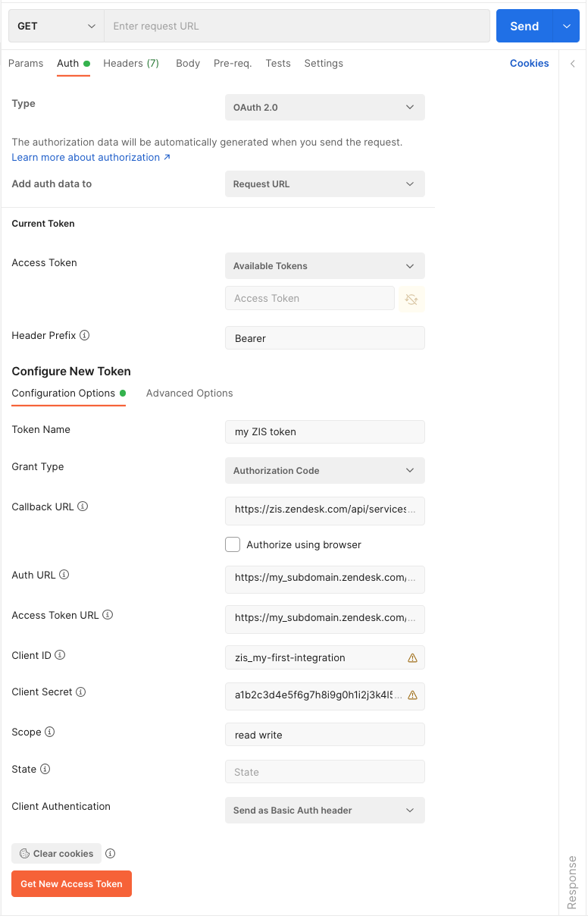
Task: Click the Access Token input field
Action: 310,299
